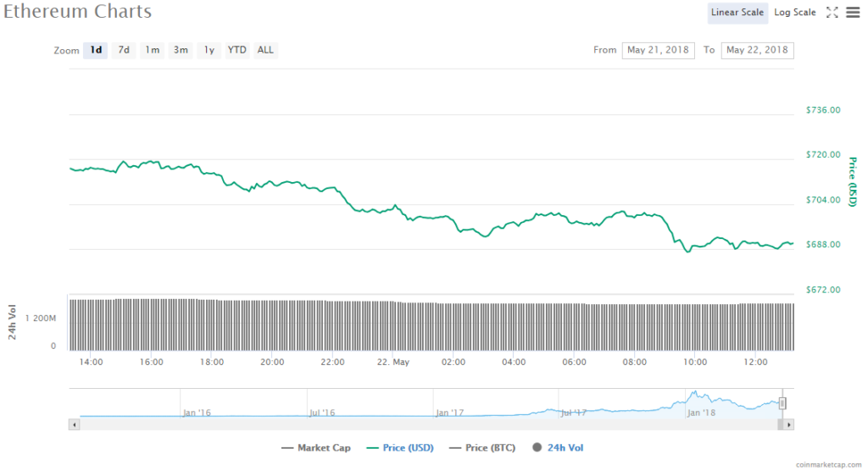
Task: Select the 7d zoom range
Action: click(124, 50)
